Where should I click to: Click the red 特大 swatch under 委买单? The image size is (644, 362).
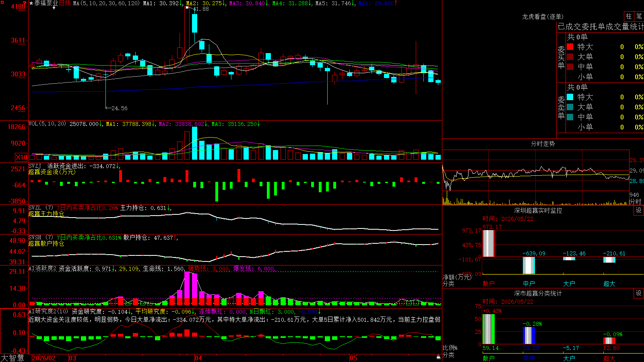(570, 47)
